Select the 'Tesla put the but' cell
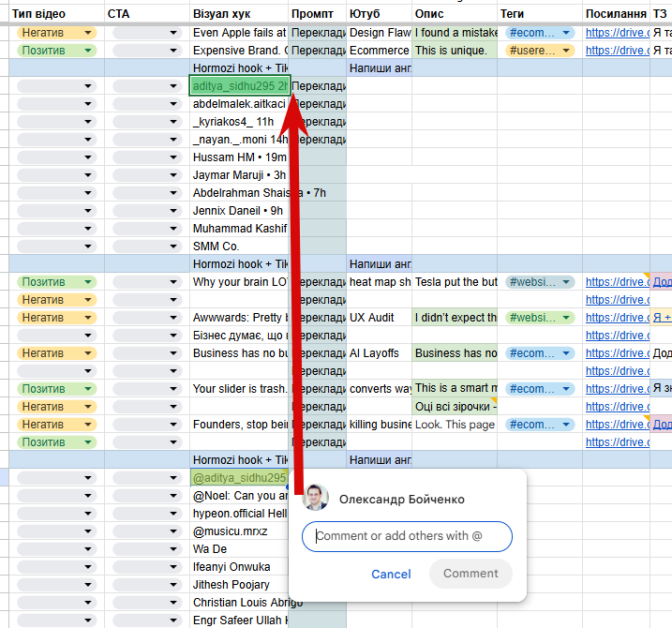 point(455,282)
